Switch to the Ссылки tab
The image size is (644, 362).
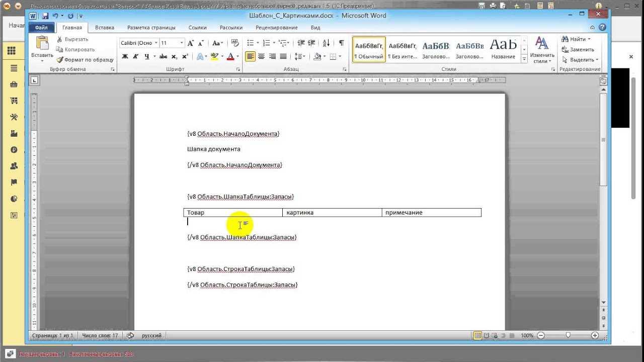198,28
